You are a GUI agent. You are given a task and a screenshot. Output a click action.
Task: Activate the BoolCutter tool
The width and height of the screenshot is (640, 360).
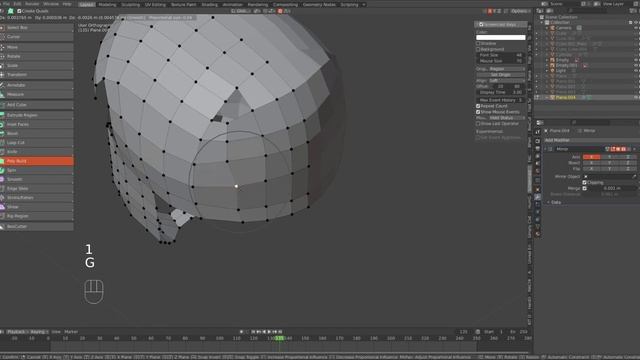point(37,226)
